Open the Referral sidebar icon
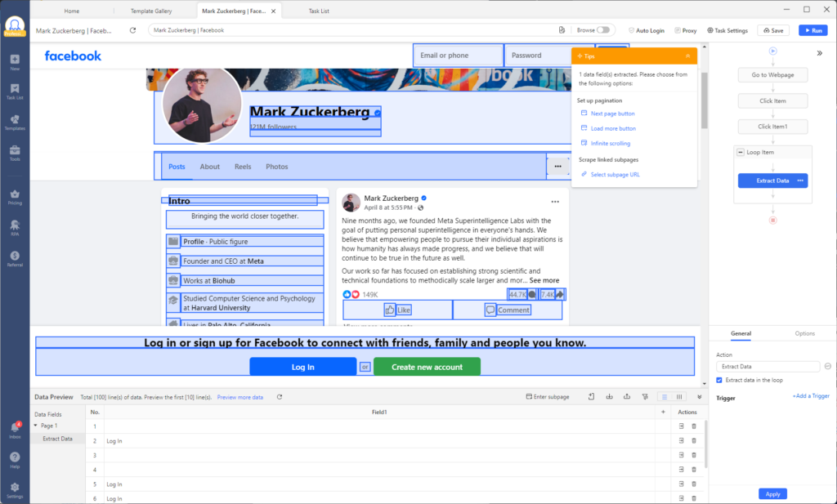This screenshot has width=837, height=504. 15,259
